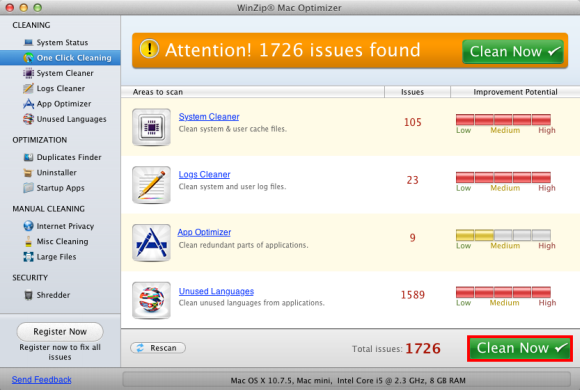Click the Logs Cleaner link in list

(x=204, y=174)
